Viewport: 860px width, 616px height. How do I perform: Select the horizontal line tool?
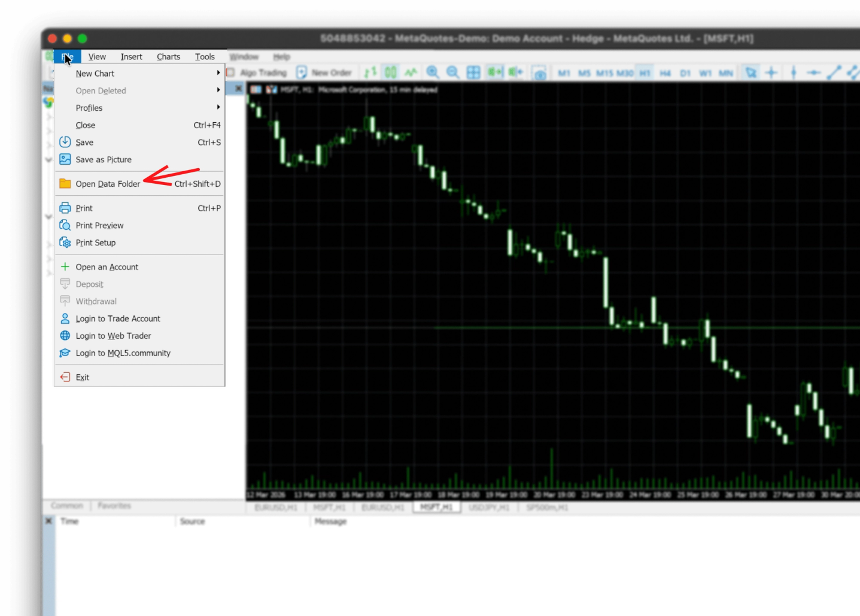tap(813, 72)
